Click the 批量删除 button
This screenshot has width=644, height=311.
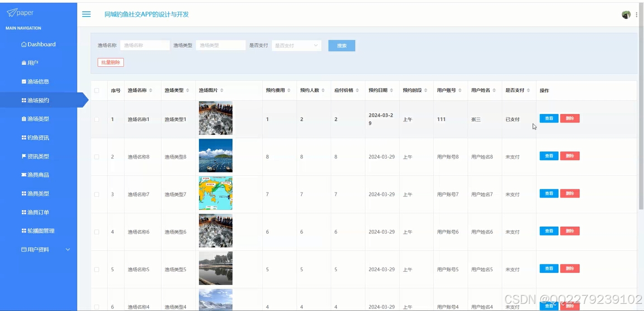point(110,62)
